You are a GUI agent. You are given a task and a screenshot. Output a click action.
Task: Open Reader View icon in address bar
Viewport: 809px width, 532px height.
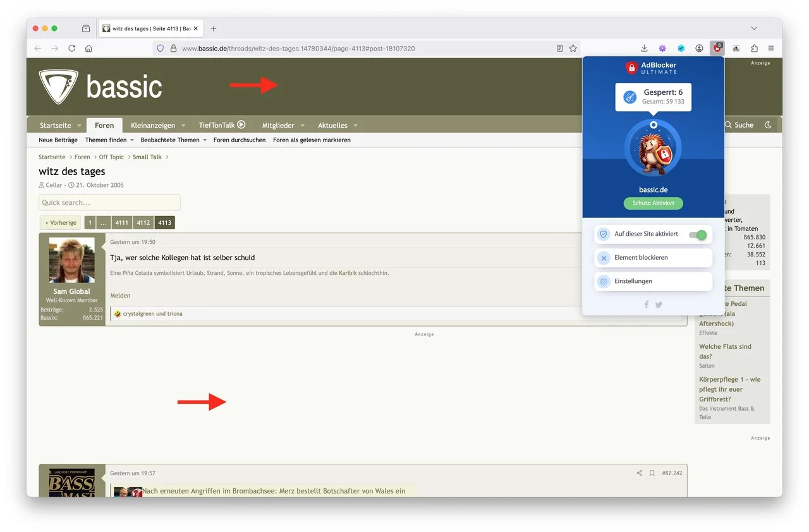559,48
